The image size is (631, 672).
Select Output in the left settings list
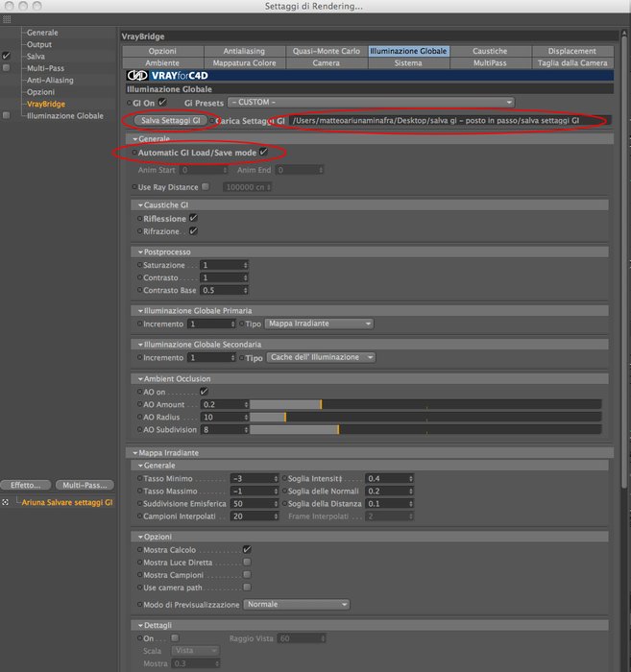pyautogui.click(x=39, y=44)
